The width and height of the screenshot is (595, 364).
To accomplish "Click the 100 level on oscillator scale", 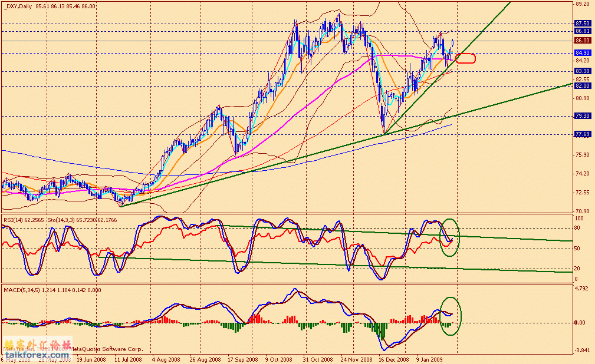I will [x=579, y=219].
